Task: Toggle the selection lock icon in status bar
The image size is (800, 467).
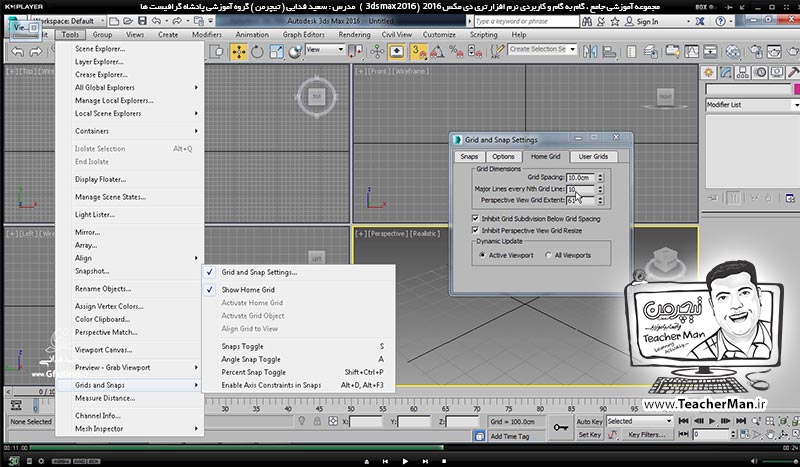Action: click(317, 422)
